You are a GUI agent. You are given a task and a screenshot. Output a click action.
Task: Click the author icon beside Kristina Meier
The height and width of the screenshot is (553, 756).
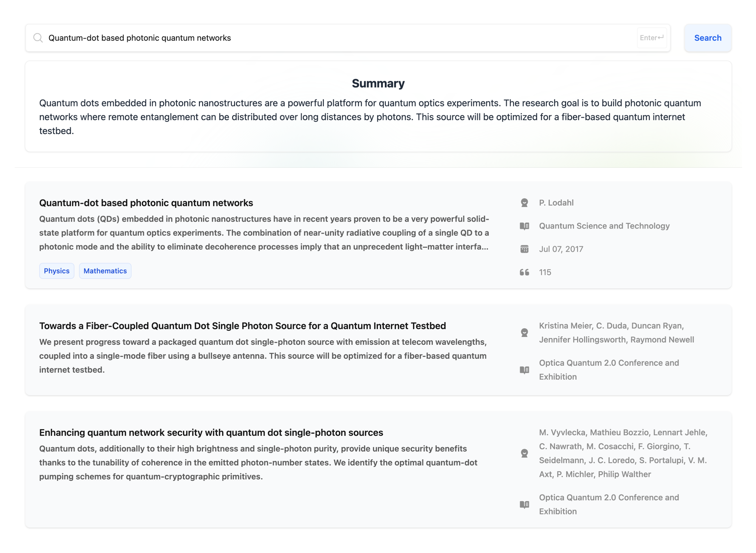point(524,333)
